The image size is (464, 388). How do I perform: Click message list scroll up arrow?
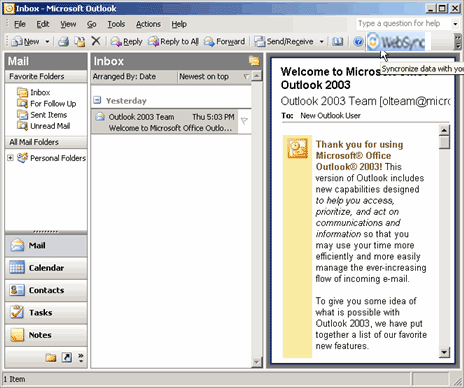256,76
